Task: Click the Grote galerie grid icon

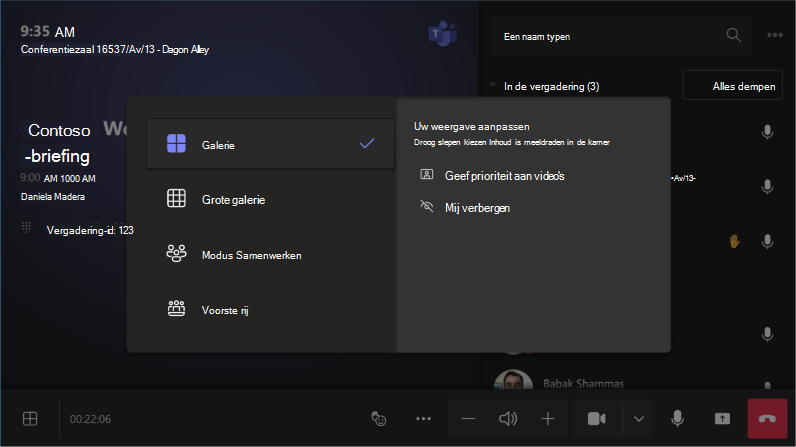Action: 176,198
